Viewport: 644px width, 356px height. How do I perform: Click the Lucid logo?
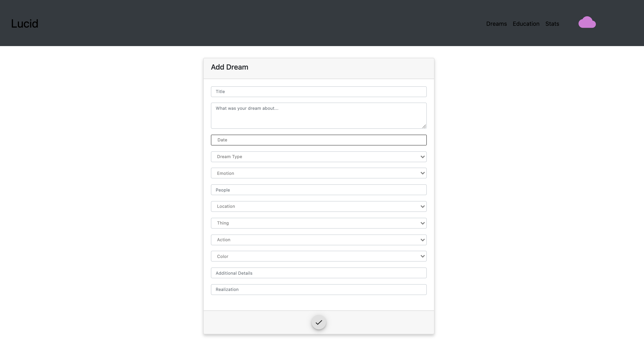[x=24, y=23]
